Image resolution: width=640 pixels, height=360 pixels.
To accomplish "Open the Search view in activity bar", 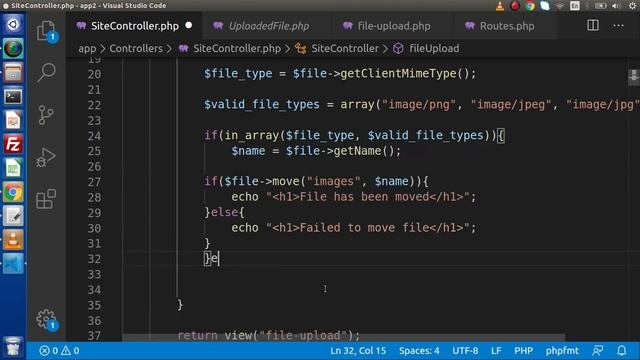I will coord(46,72).
